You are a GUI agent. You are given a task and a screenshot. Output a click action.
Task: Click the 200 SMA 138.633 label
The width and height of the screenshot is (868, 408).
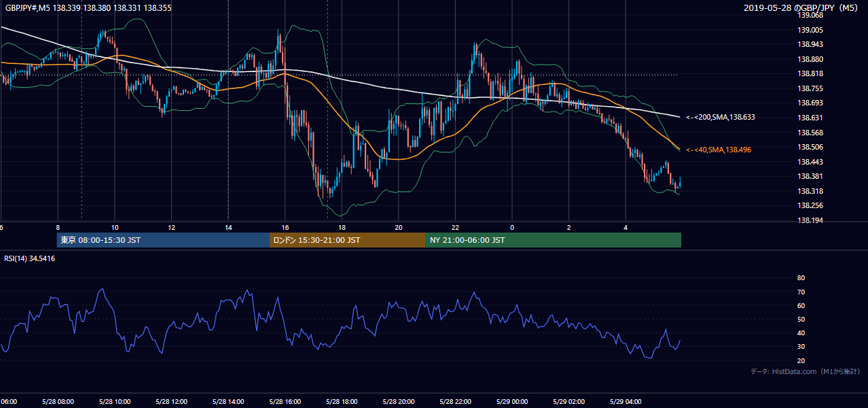[x=721, y=117]
